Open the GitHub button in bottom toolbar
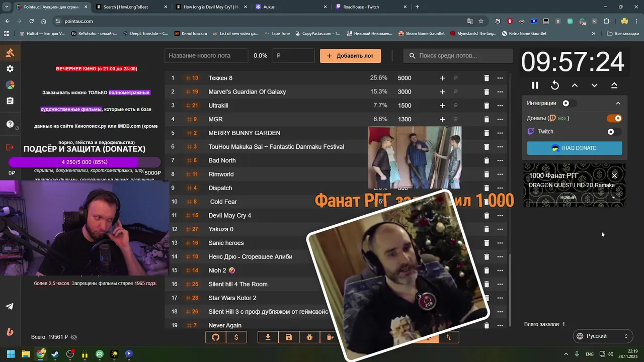 pos(216,337)
